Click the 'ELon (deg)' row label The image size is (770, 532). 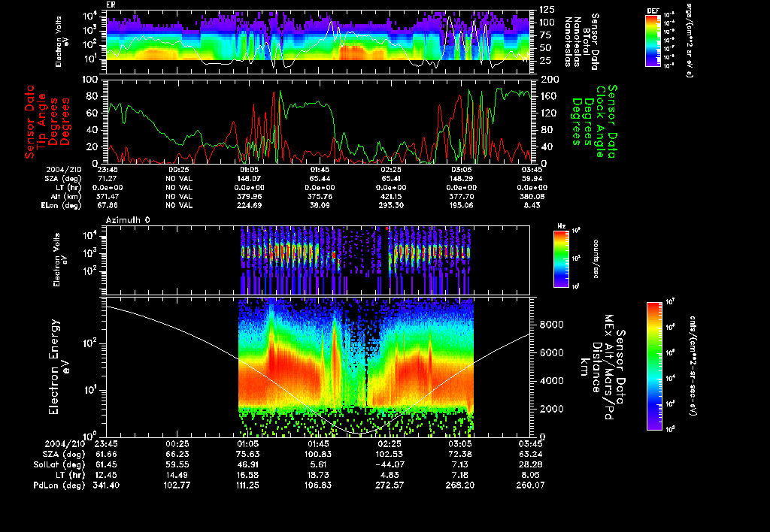(62, 206)
